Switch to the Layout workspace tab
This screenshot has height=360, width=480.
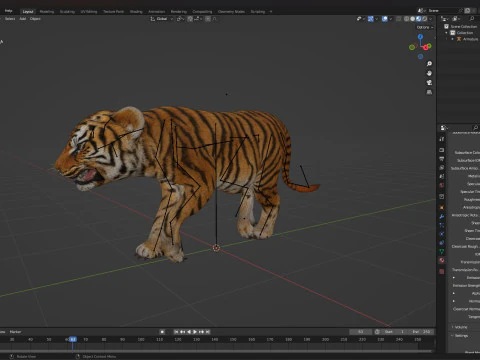coord(28,12)
